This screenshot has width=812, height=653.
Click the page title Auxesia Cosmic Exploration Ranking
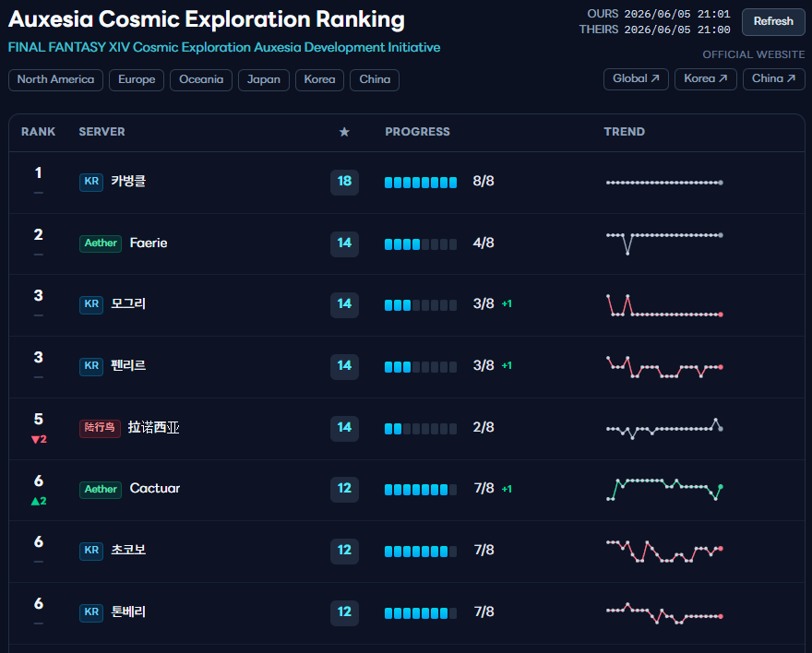pos(207,19)
